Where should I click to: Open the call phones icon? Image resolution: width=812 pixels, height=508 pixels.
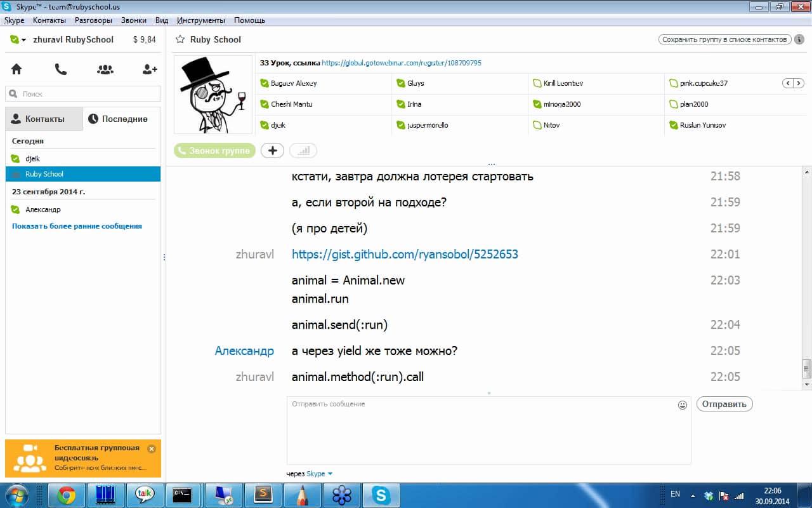61,69
